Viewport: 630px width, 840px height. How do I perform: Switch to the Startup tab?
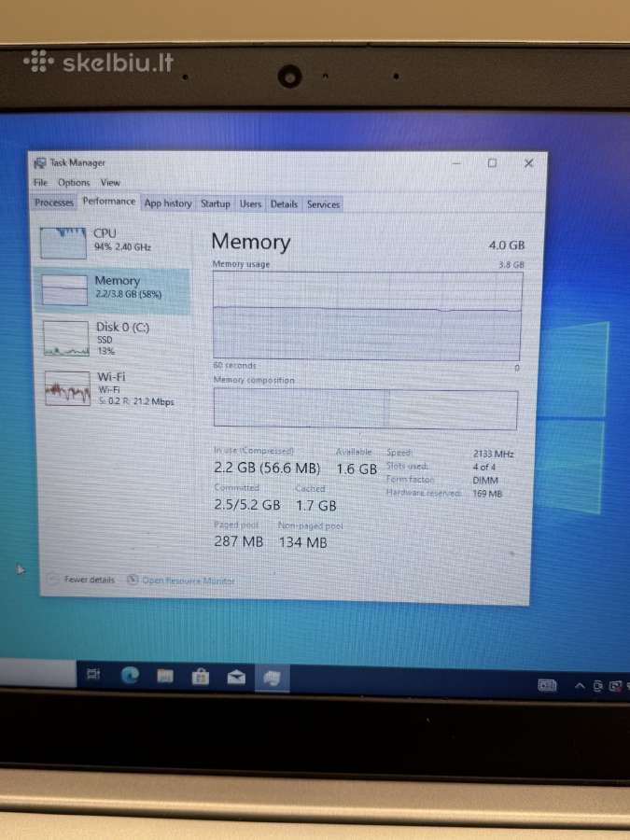(216, 203)
